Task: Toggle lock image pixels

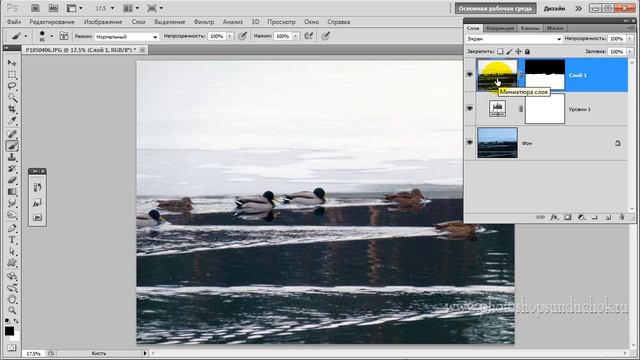Action: coord(509,51)
